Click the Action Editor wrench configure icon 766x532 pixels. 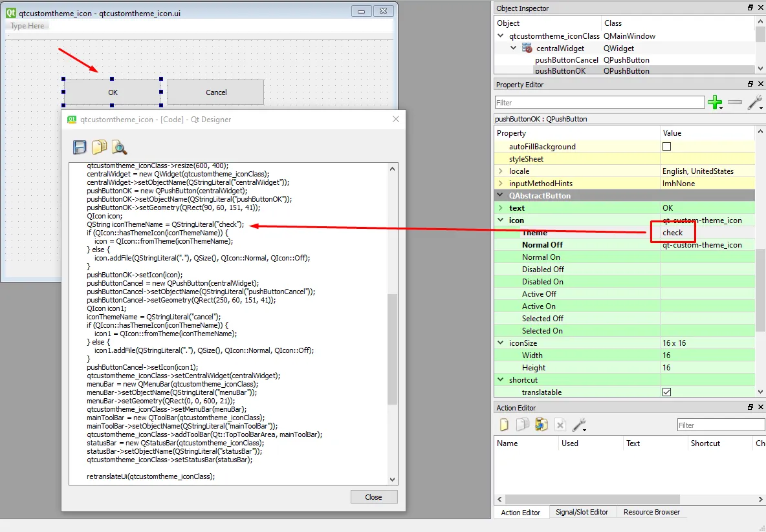[x=579, y=425]
